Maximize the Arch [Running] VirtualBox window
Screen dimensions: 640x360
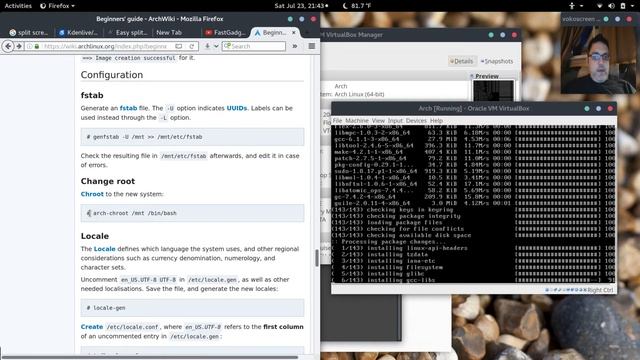[598, 109]
